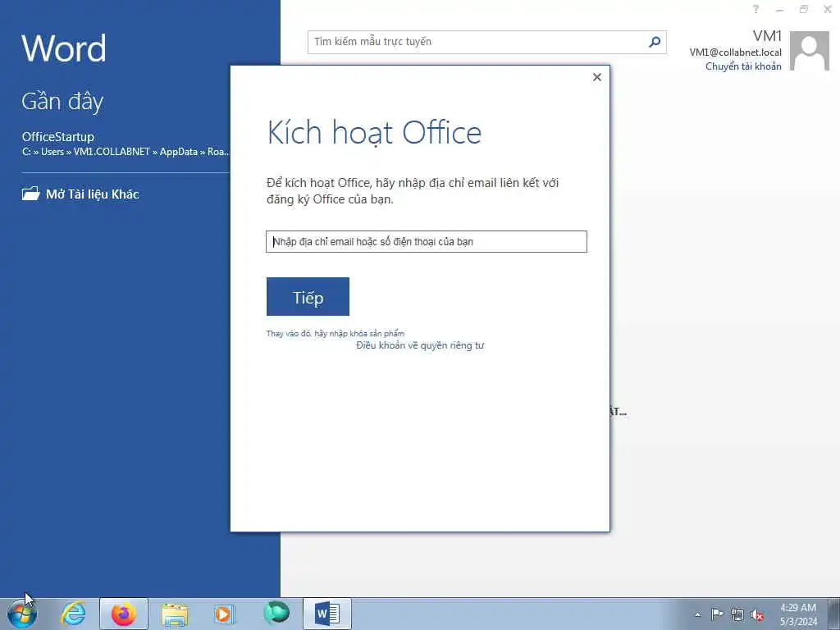Click the search magnifier icon in Word
Screen dimensions: 840x630
pyautogui.click(x=654, y=42)
